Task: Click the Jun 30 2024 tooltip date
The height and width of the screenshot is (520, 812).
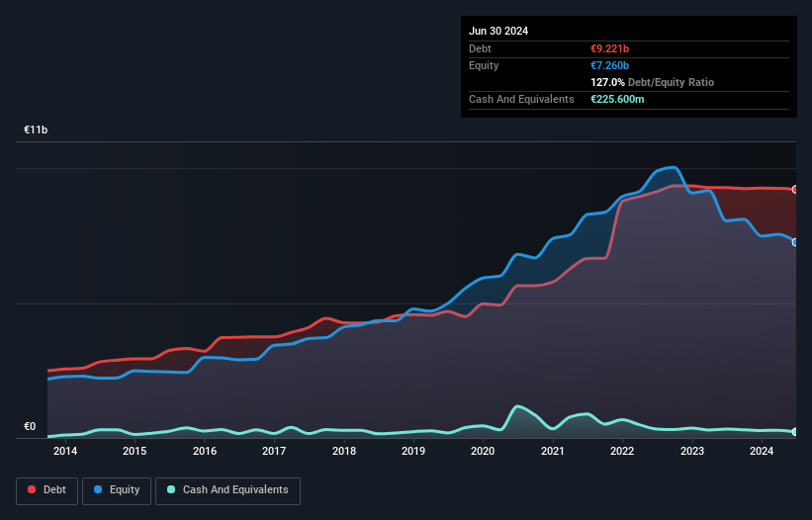Action: pos(498,31)
